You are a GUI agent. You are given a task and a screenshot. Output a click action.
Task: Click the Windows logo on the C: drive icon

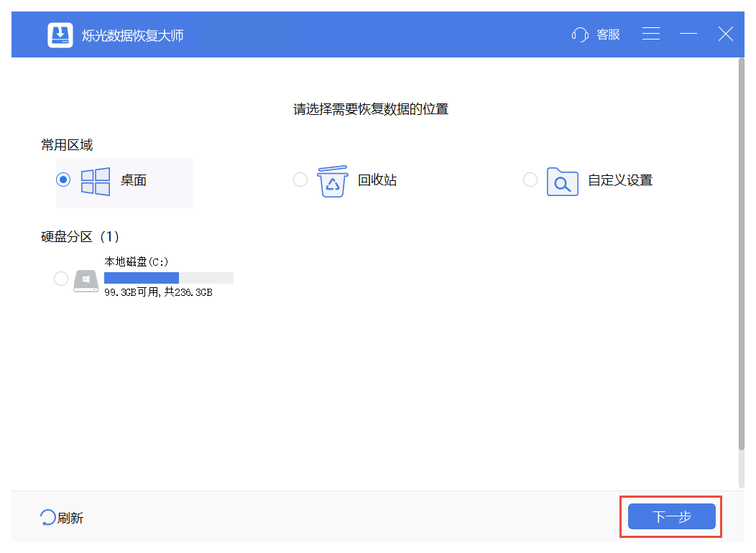[x=86, y=278]
